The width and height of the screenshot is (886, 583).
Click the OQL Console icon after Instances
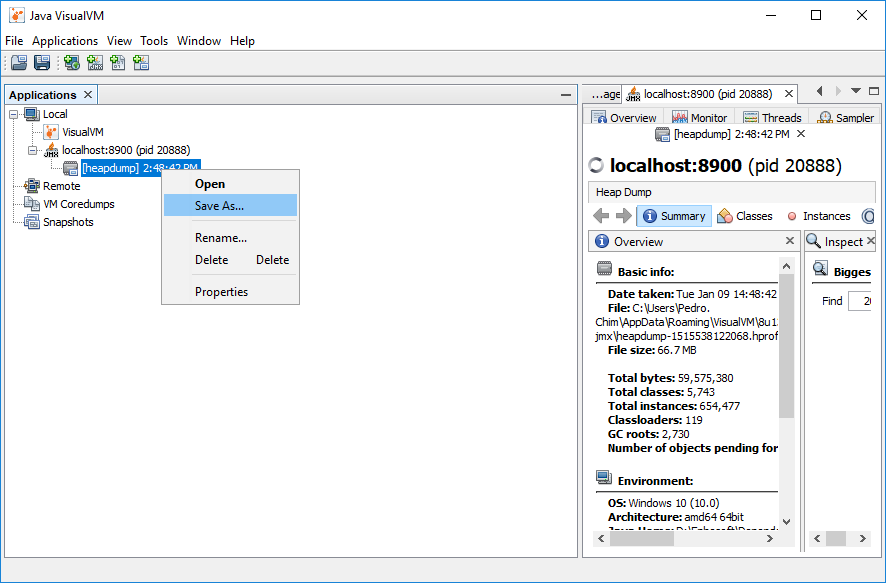[x=868, y=216]
